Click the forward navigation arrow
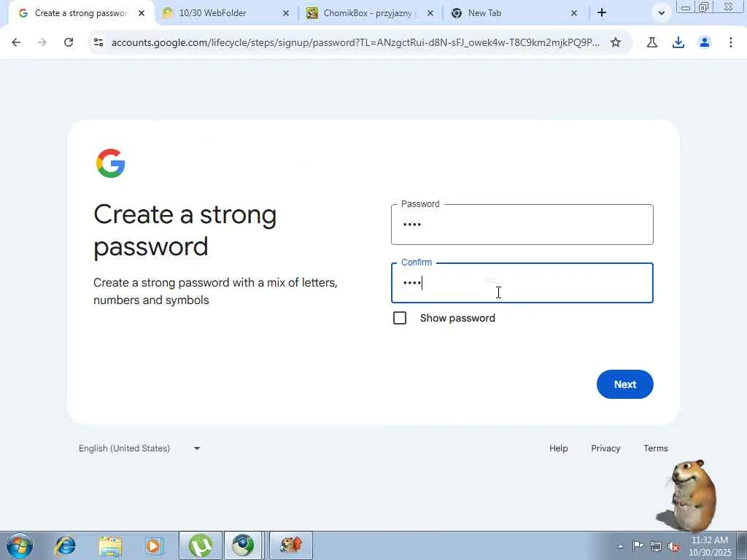 42,42
